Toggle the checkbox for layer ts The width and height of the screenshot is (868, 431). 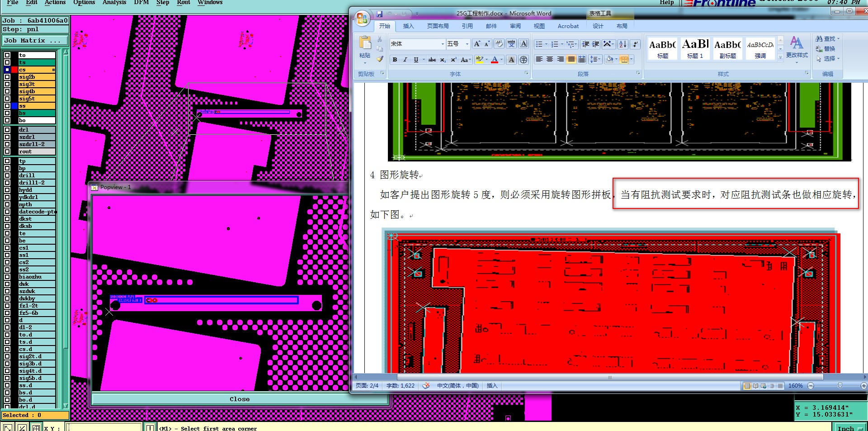[x=7, y=62]
